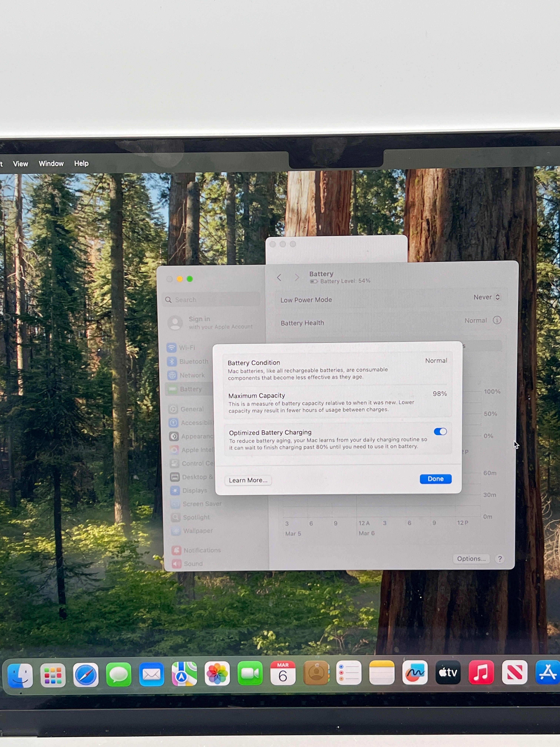Viewport: 560px width, 747px height.
Task: Click the Options... button
Action: pyautogui.click(x=471, y=559)
